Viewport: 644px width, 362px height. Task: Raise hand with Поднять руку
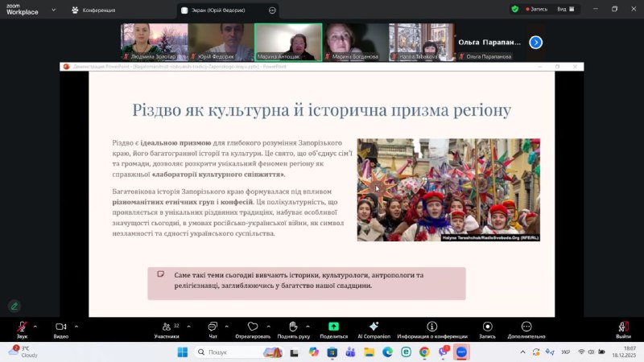[293, 327]
